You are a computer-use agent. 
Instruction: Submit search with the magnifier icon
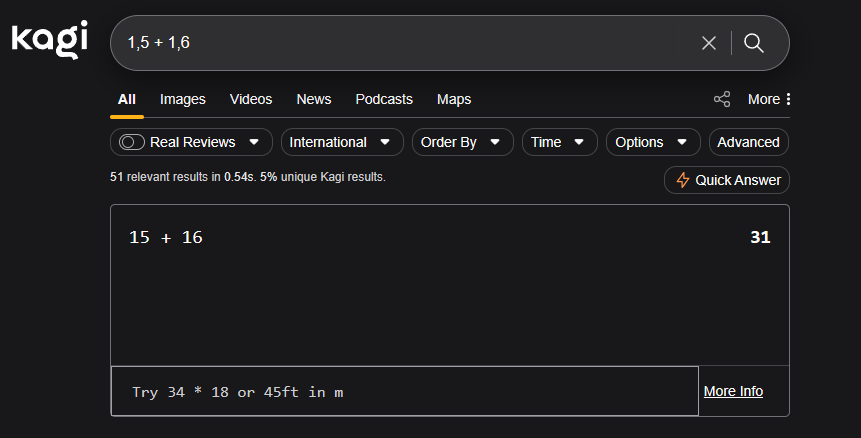753,43
